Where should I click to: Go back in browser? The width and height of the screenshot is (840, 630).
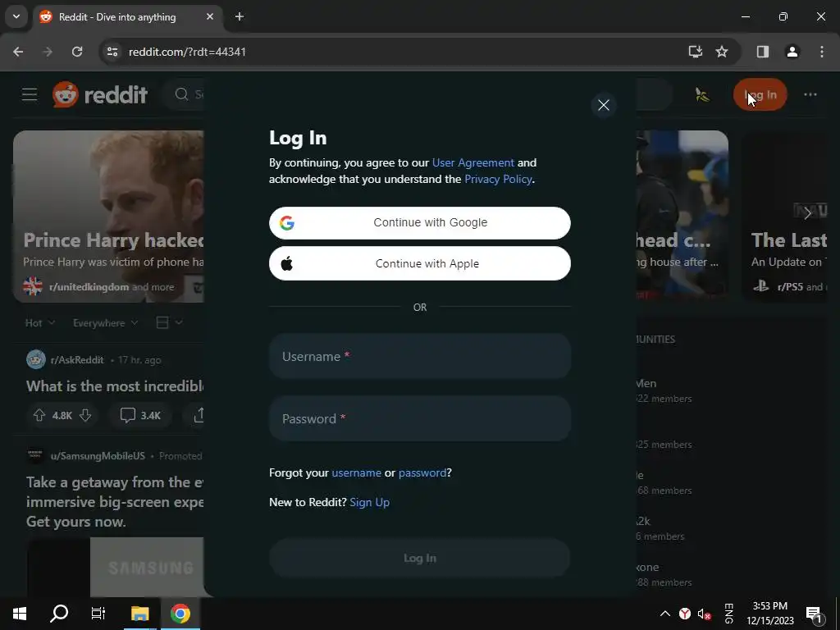click(18, 52)
